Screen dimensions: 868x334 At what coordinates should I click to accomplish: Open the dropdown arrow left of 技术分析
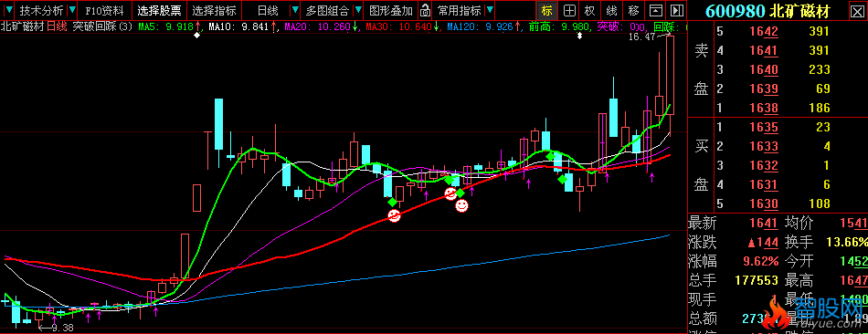click(x=9, y=10)
